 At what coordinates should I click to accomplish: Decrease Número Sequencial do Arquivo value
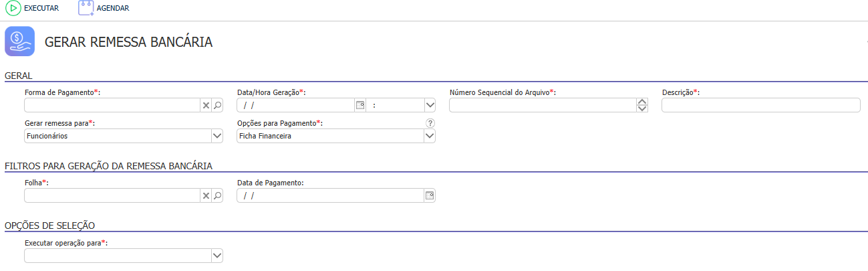(642, 108)
